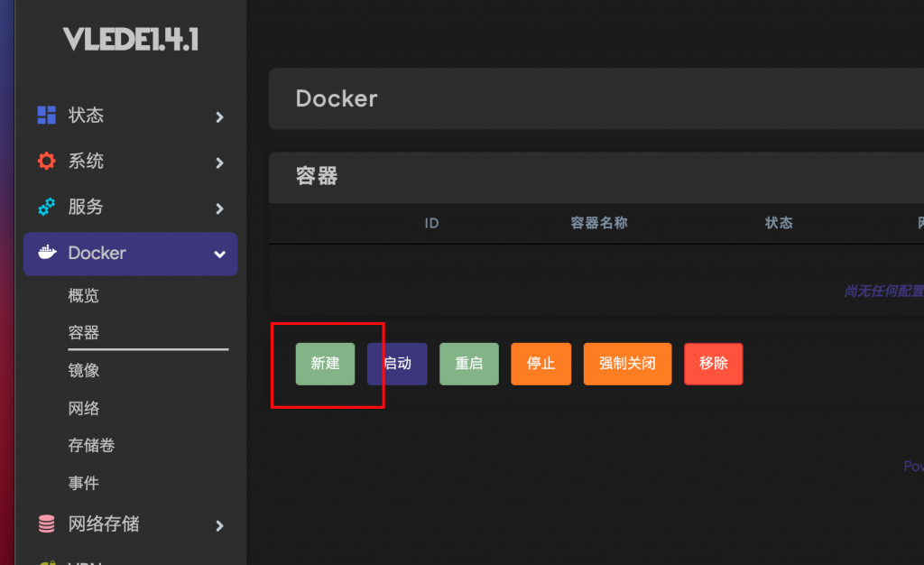The height and width of the screenshot is (565, 924).
Task: Click the orange 强制关闭 button
Action: point(627,364)
